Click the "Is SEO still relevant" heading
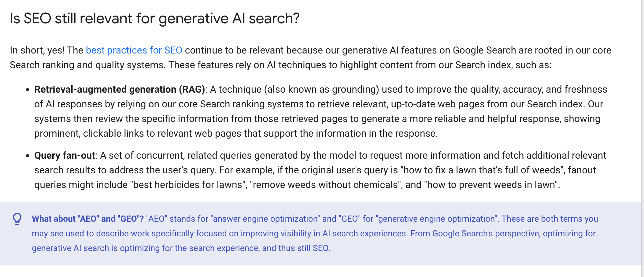The width and height of the screenshot is (644, 277). pyautogui.click(x=155, y=18)
